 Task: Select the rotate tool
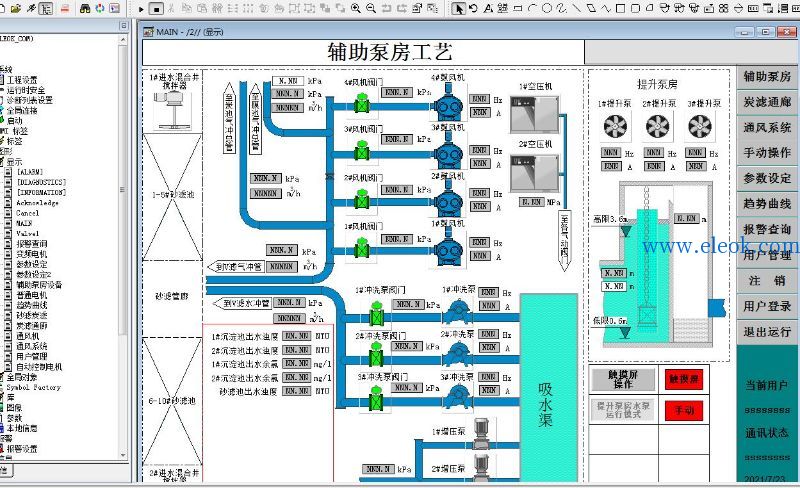point(473,8)
